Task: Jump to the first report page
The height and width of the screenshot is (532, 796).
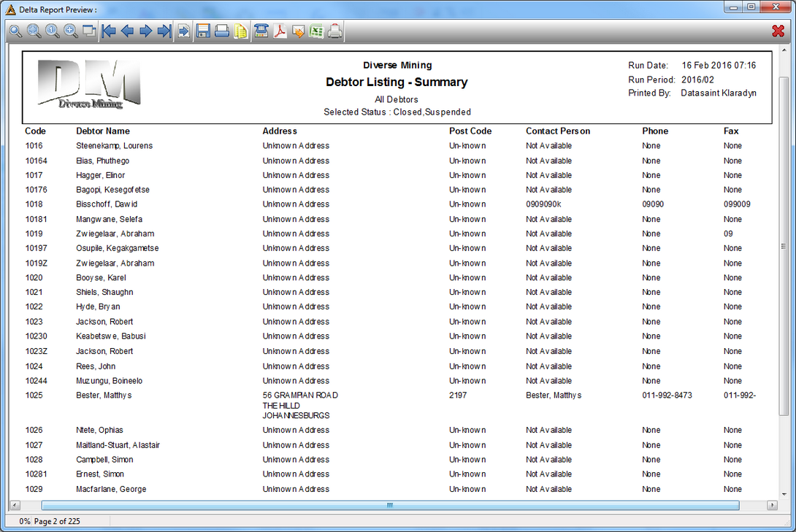Action: pyautogui.click(x=109, y=31)
